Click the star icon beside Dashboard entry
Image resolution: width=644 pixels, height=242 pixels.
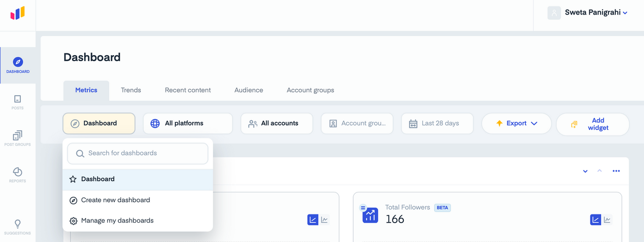coord(73,179)
